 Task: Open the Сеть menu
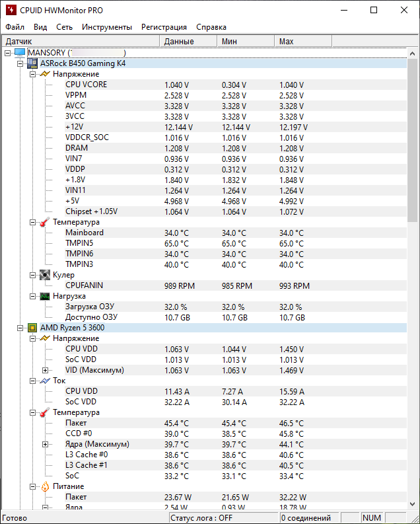click(65, 27)
